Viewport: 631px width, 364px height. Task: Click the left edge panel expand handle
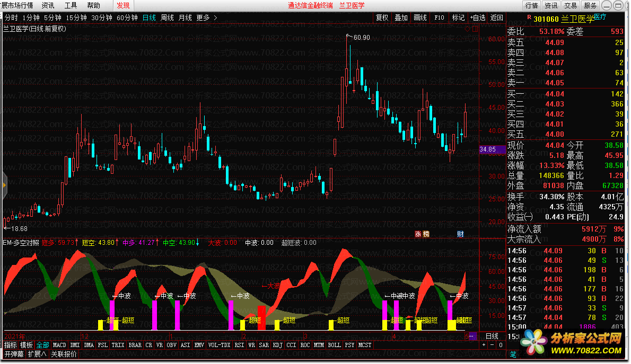[4, 185]
